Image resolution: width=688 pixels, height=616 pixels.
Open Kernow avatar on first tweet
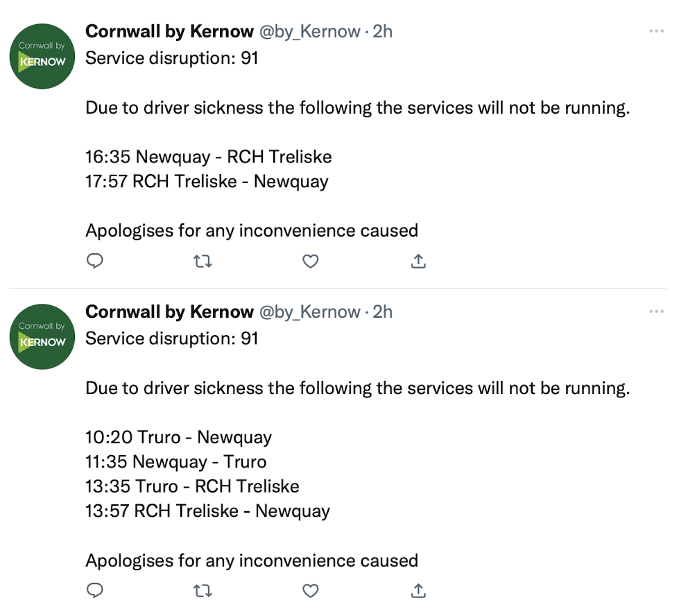tap(42, 56)
